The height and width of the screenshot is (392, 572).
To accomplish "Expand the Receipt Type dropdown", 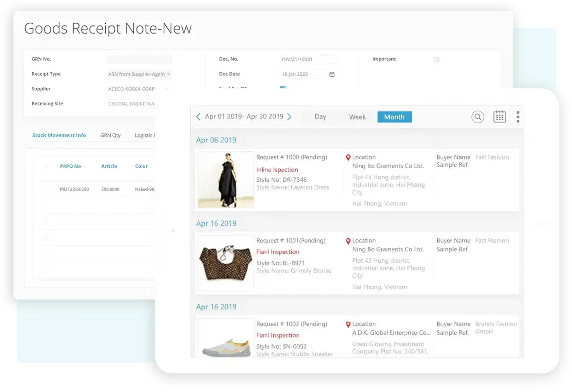I will [139, 74].
